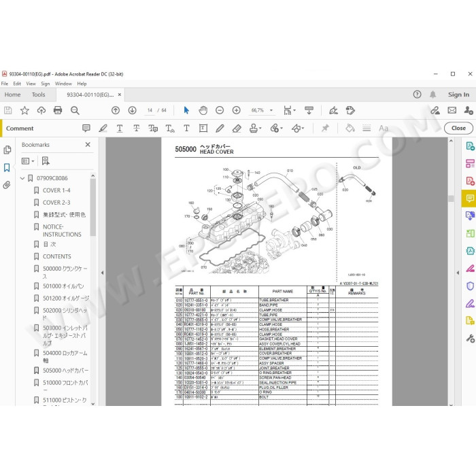476x476 pixels.
Task: Go to next page arrow
Action: [x=132, y=110]
